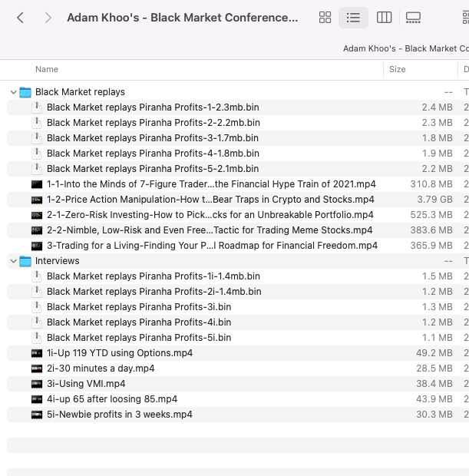Click file icon of Piranha Profits-5i.bin
This screenshot has height=476, width=469.
[x=37, y=338]
